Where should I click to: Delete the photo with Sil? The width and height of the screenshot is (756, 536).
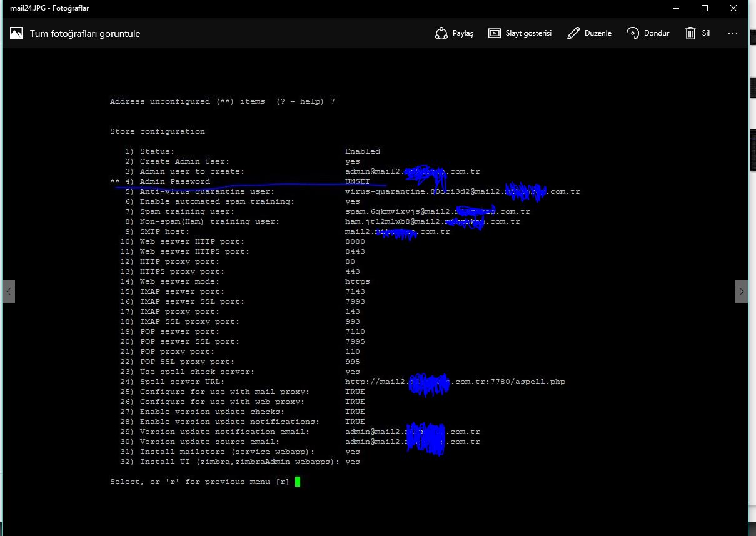pyautogui.click(x=697, y=33)
